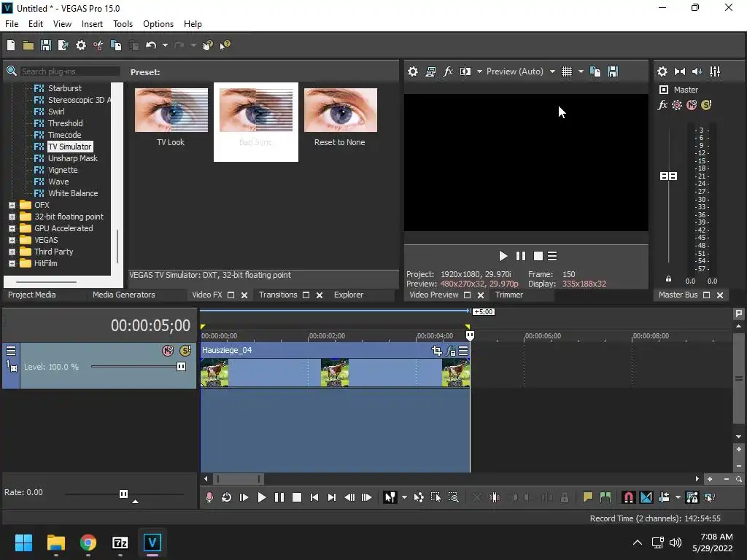Screen dimensions: 747x560
Task: Solo the Master bus
Action: click(x=706, y=105)
